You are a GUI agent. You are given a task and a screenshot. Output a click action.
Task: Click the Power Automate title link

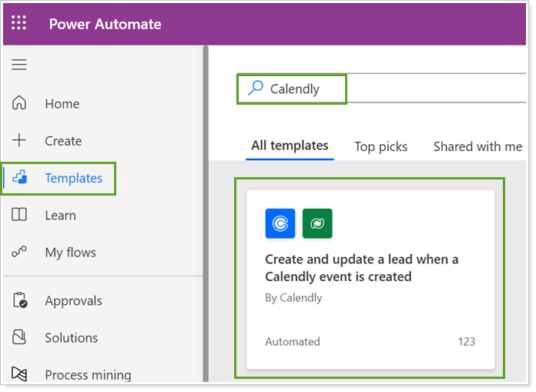105,24
